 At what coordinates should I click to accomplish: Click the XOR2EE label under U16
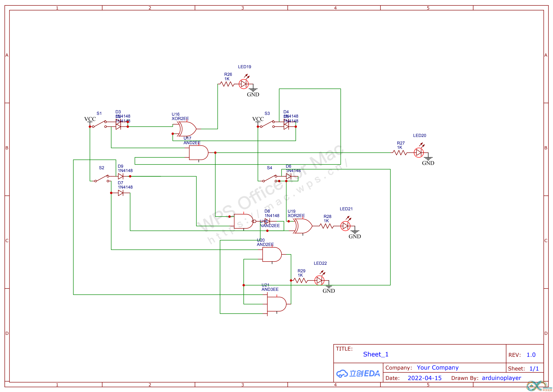tap(180, 118)
